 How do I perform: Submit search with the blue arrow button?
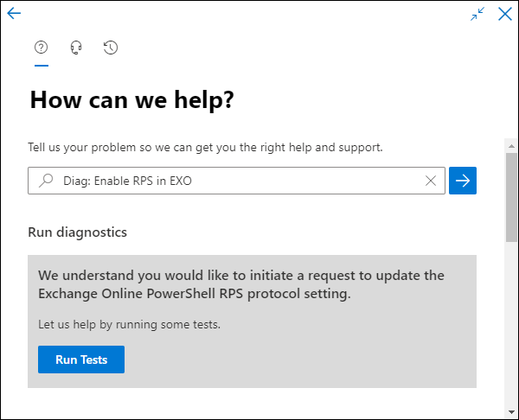(x=463, y=181)
